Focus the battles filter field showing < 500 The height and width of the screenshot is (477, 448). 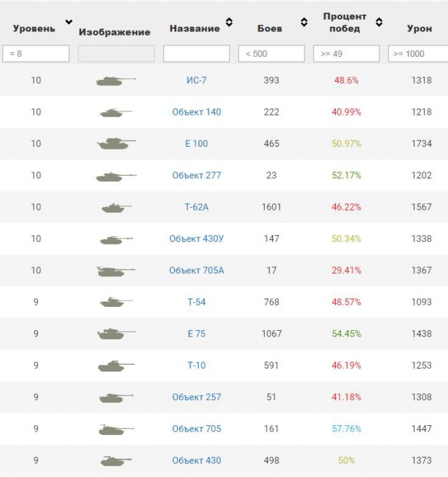272,54
